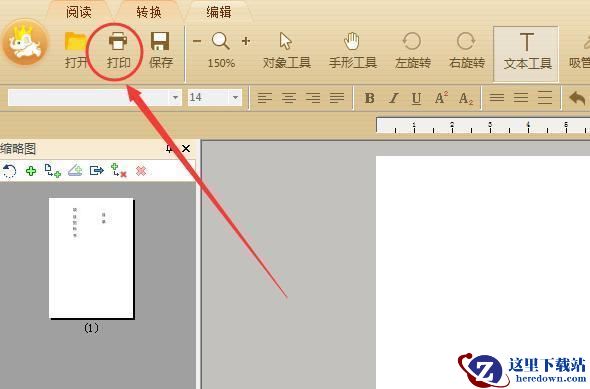Select the Object tool (对象工具) arrow
Image resolution: width=590 pixels, height=389 pixels.
tap(286, 41)
